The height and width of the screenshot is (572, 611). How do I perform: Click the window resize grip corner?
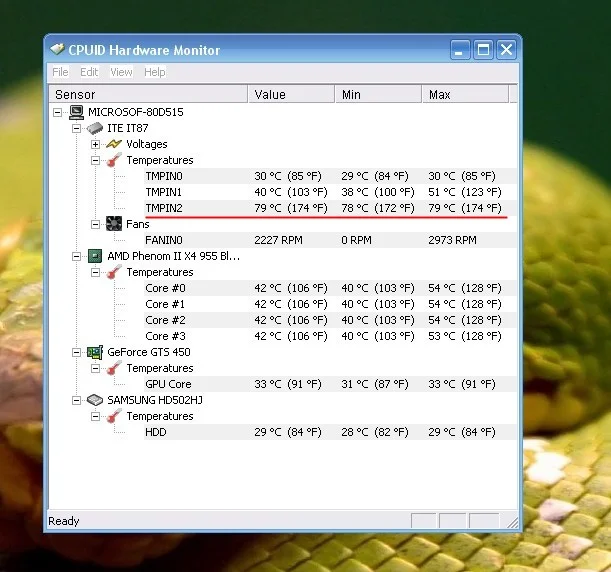(x=512, y=522)
